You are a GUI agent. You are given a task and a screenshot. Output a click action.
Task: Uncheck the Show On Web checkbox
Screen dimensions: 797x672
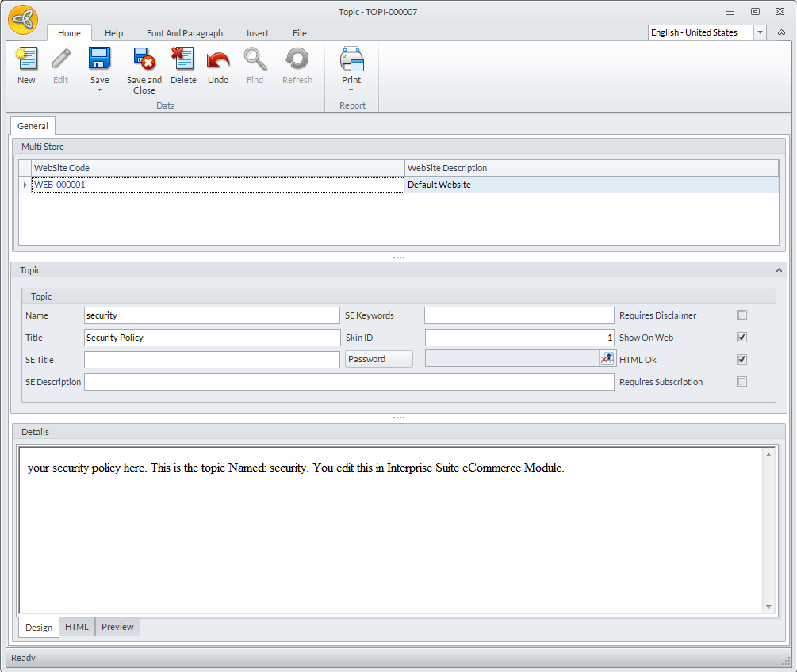[742, 338]
